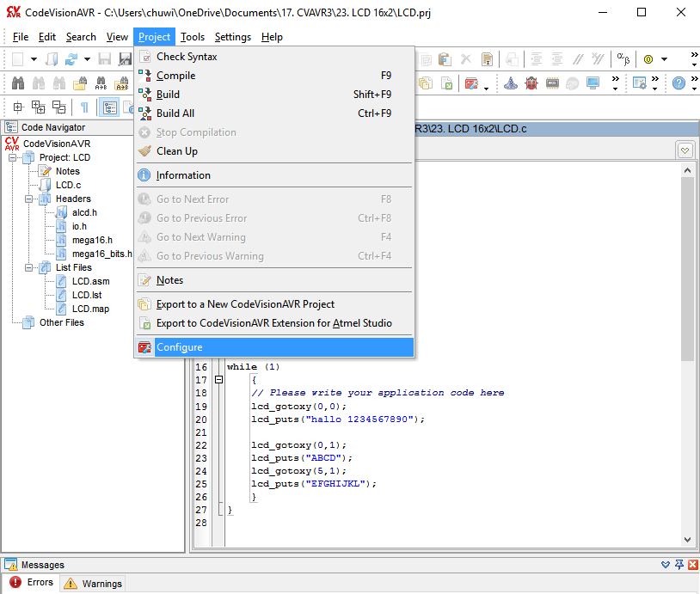
Task: Click the red debugger bug icon
Action: point(531,83)
